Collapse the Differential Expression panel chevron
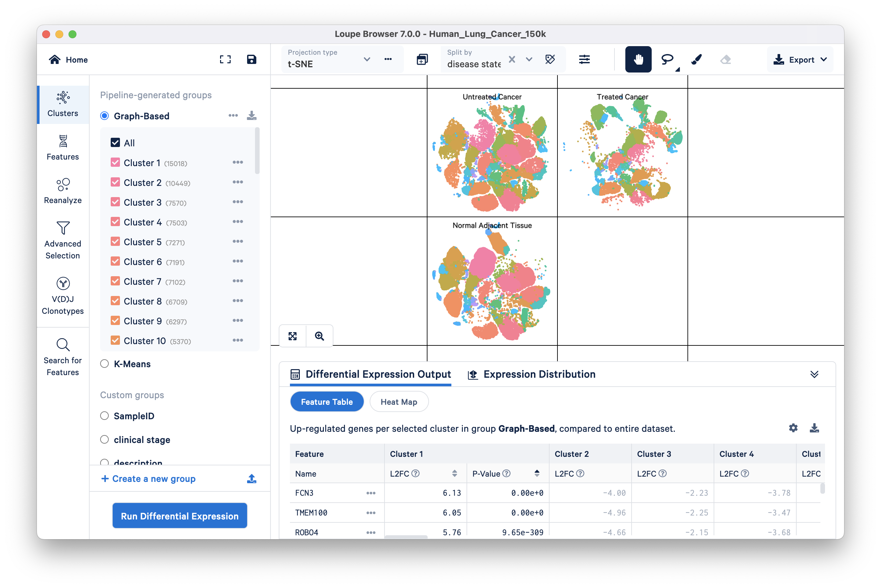 814,374
